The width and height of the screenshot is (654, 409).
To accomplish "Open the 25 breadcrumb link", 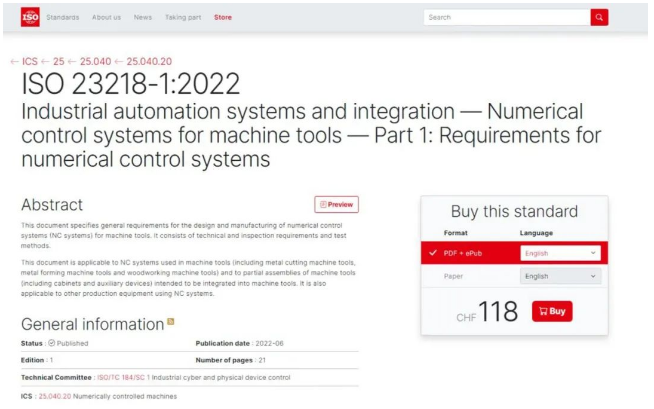I will point(59,61).
